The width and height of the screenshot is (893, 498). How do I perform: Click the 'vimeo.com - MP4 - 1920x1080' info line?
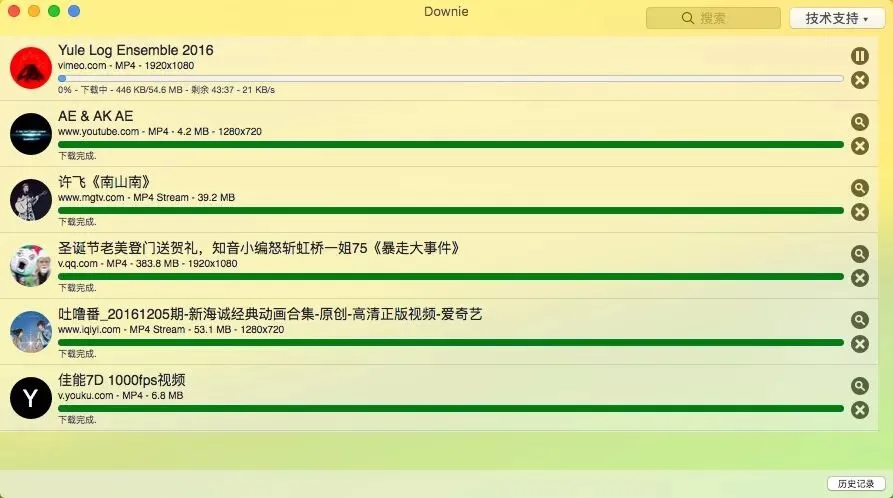pyautogui.click(x=126, y=66)
